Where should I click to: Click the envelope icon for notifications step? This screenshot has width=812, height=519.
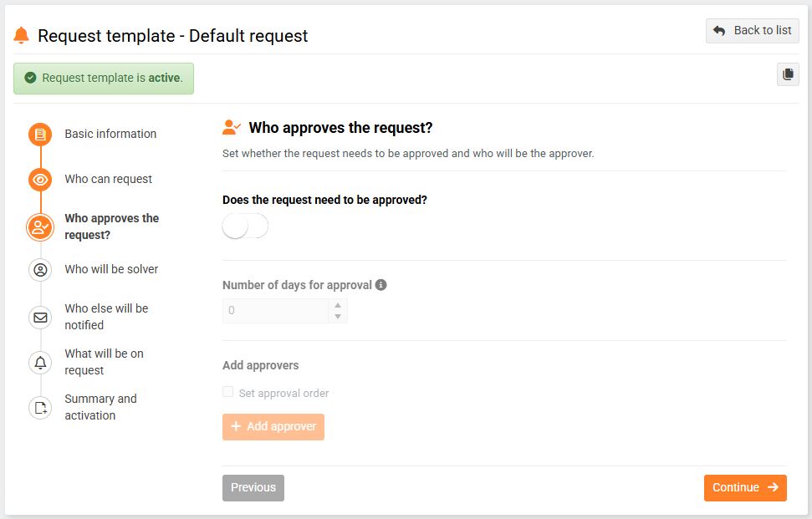[x=39, y=318]
